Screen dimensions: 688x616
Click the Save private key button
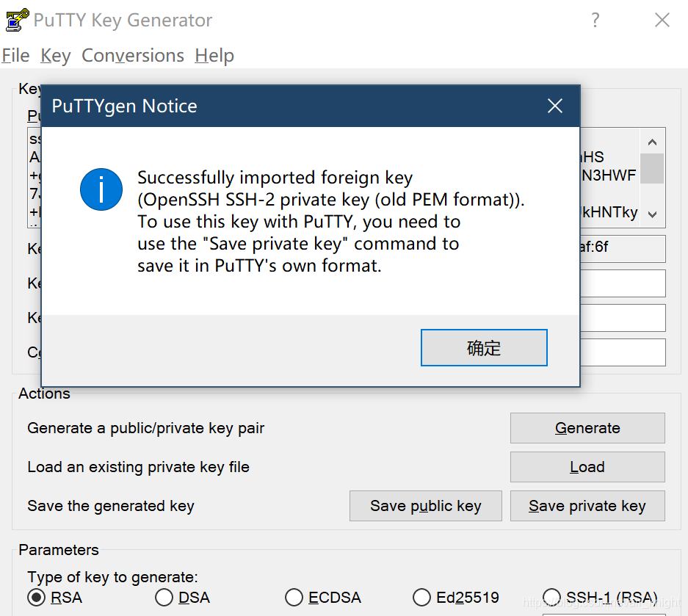coord(587,506)
